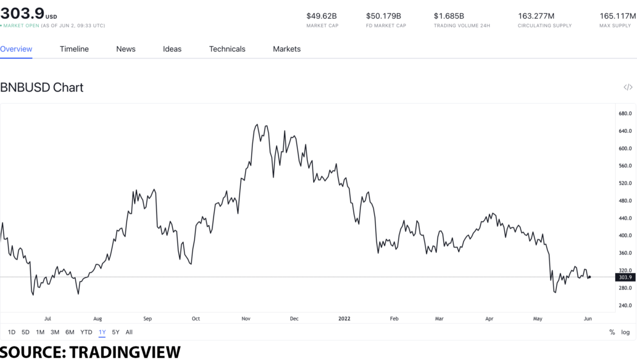This screenshot has height=364, width=637.
Task: Choose the 6M time range
Action: click(70, 332)
